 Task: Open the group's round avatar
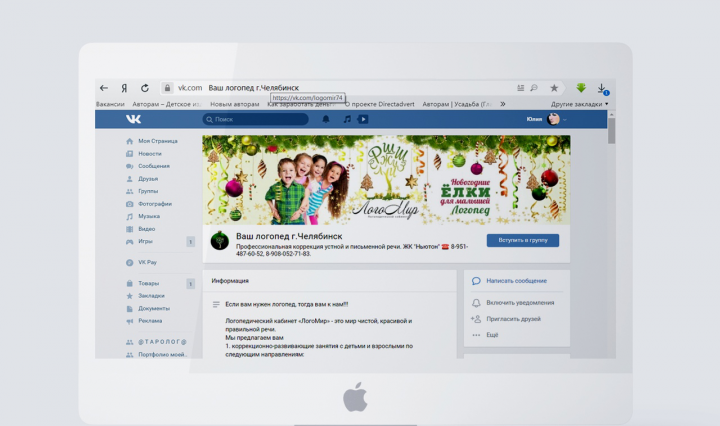tap(219, 241)
